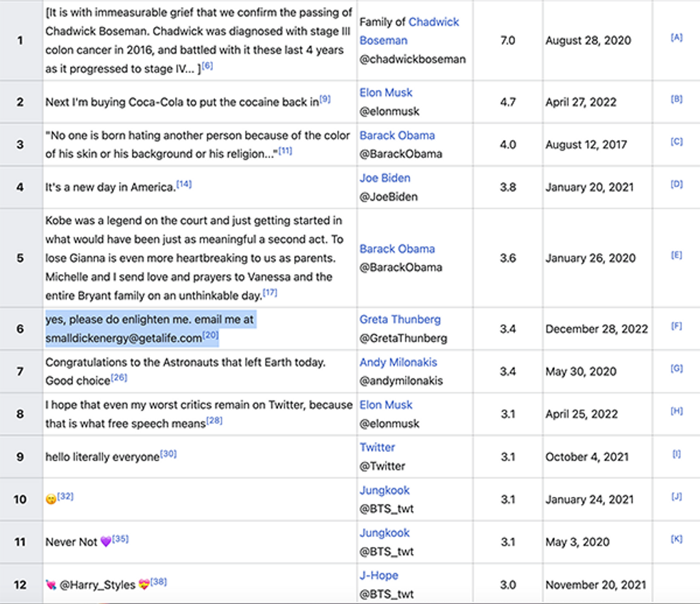Click the 7.0 likes value
This screenshot has width=700, height=604.
(508, 41)
